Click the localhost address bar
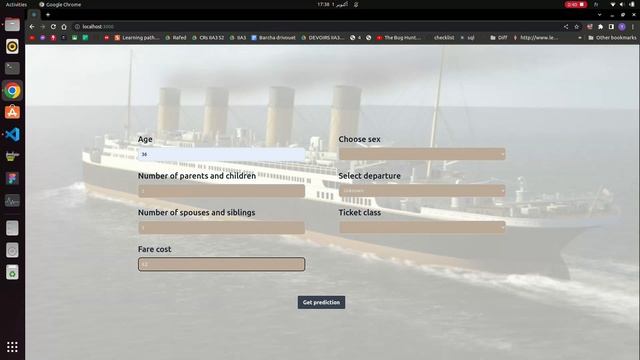 pyautogui.click(x=318, y=27)
